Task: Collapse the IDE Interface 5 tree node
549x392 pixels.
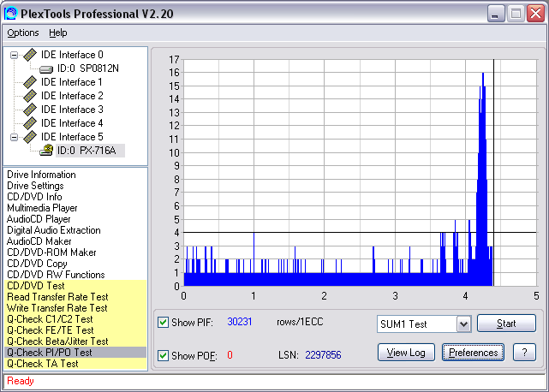Action: (x=14, y=137)
